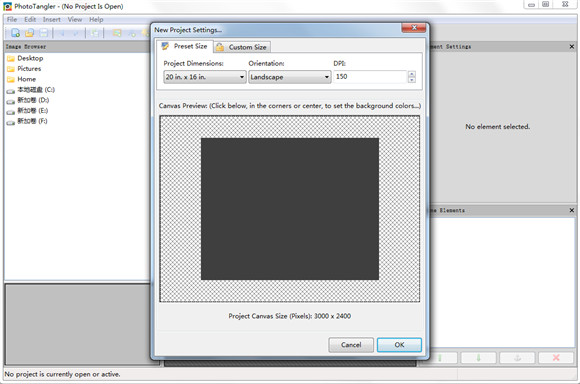
Task: Select the (F:) drive in Image Browser
Action: coord(27,121)
